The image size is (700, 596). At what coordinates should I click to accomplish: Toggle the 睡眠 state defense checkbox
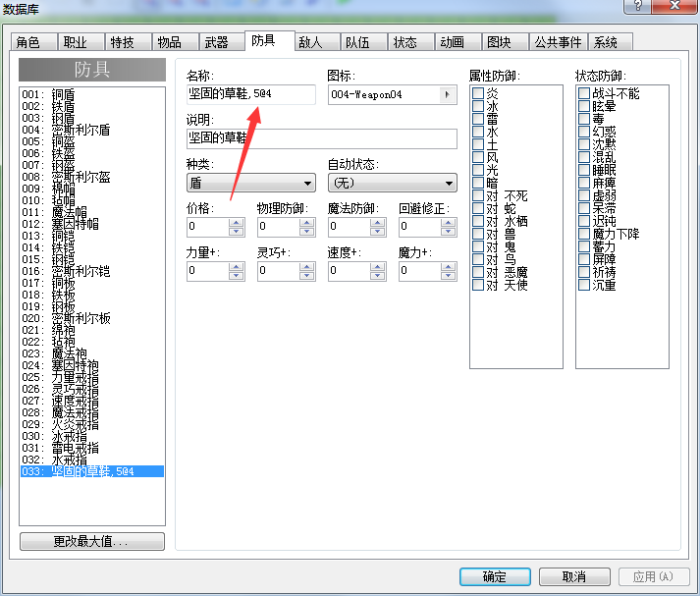[x=584, y=170]
